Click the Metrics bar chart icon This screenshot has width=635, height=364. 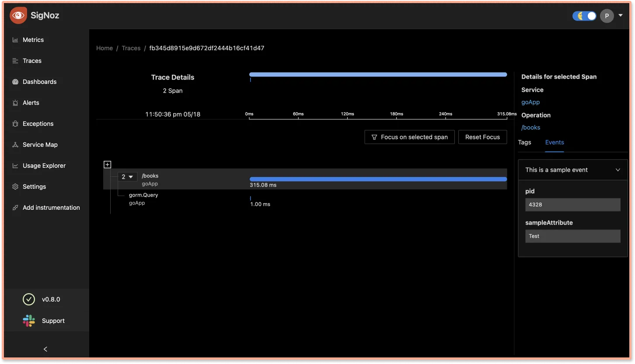(15, 40)
